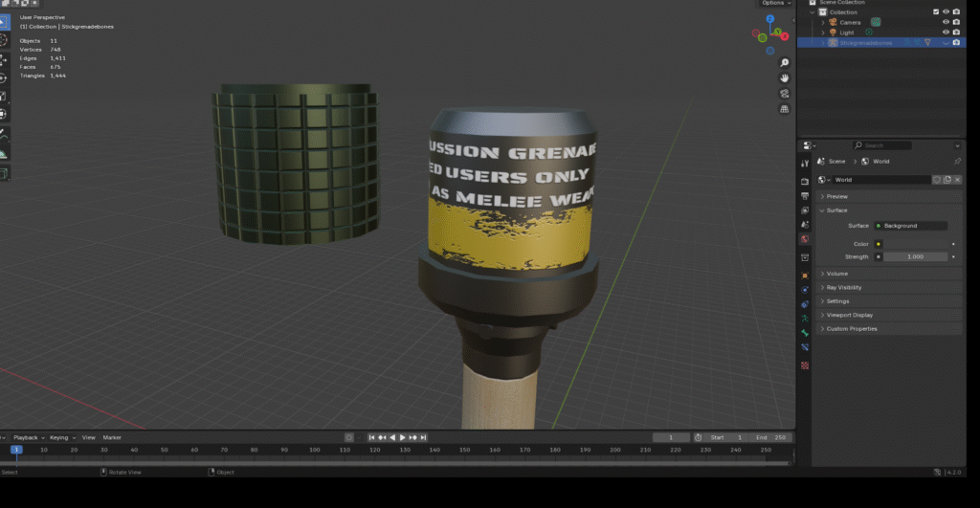
Task: Hide the Camera object in viewport
Action: (x=946, y=22)
